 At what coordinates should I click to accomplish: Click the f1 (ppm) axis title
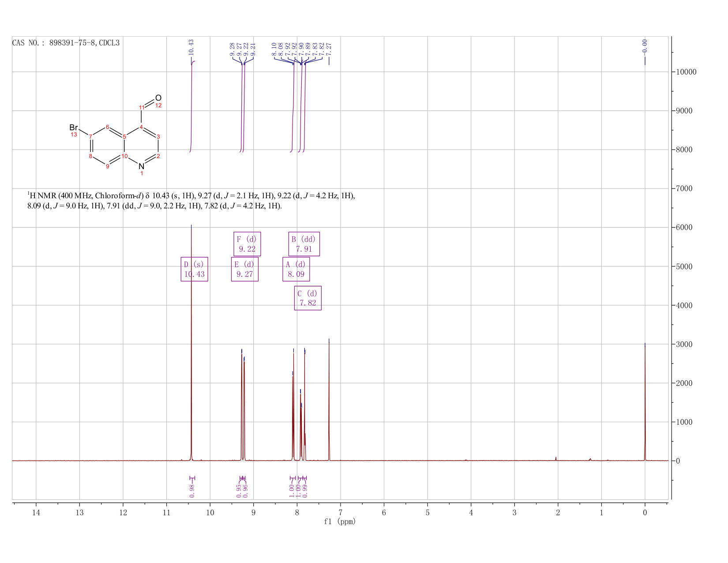[340, 521]
